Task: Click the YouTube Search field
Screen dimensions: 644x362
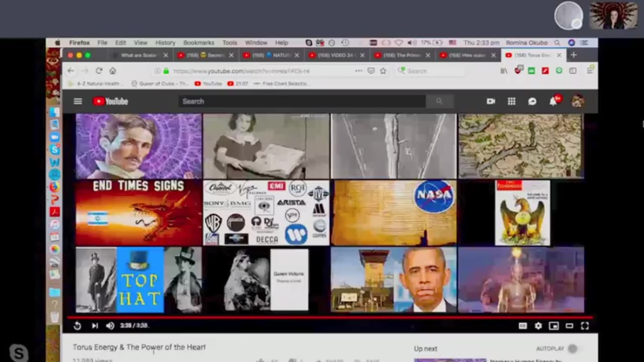Action: click(x=302, y=101)
